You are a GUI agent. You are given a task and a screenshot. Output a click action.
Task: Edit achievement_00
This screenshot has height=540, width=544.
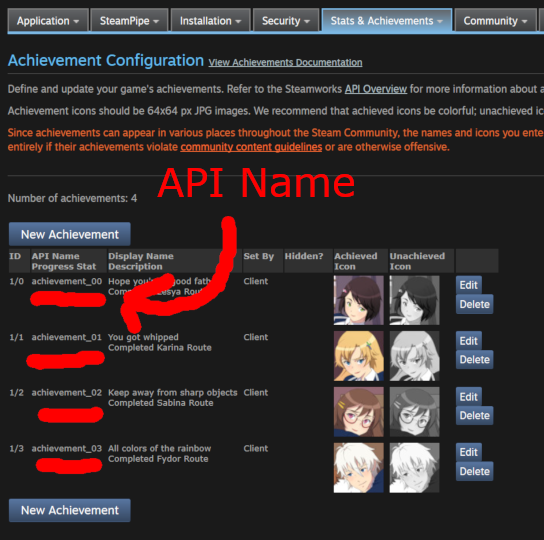pyautogui.click(x=468, y=285)
